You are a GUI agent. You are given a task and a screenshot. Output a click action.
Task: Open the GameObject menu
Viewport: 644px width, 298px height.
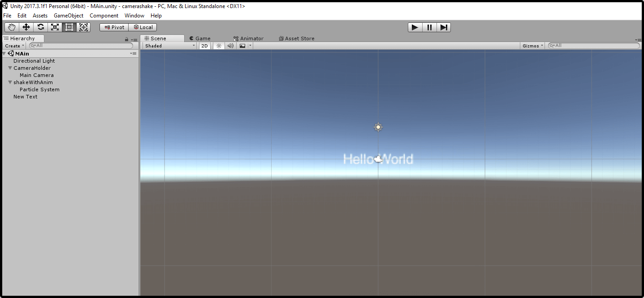tap(68, 15)
